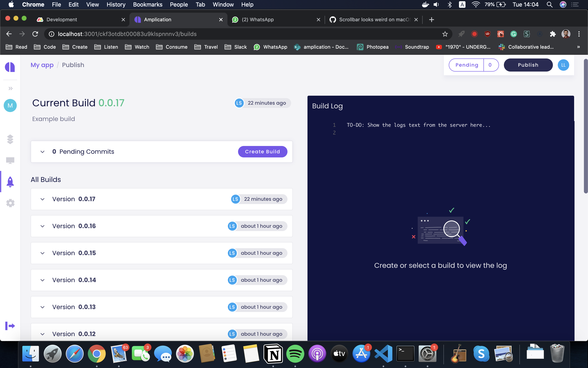Screen dimensions: 588x368
Task: Switch to the Development browser tab
Action: click(x=81, y=19)
